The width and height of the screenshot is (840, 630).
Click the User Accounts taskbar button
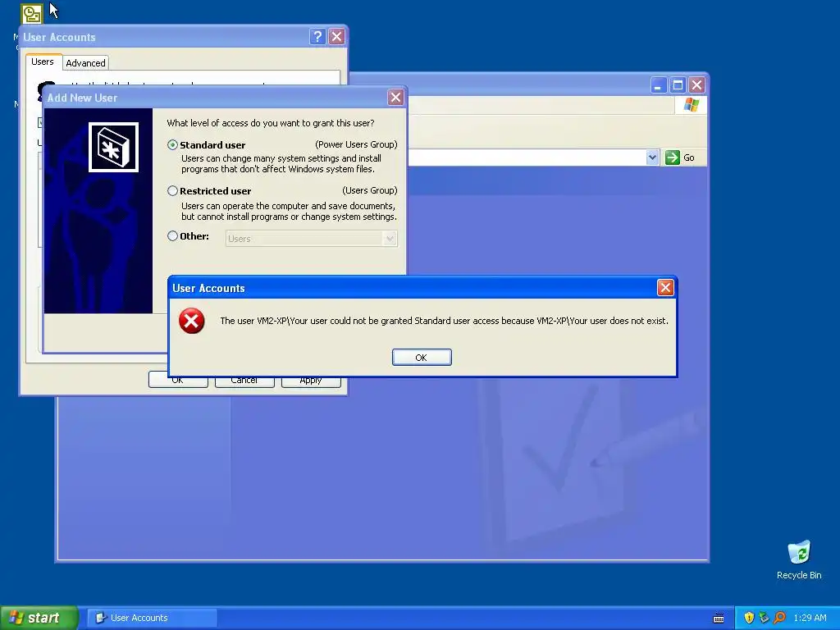coord(153,618)
